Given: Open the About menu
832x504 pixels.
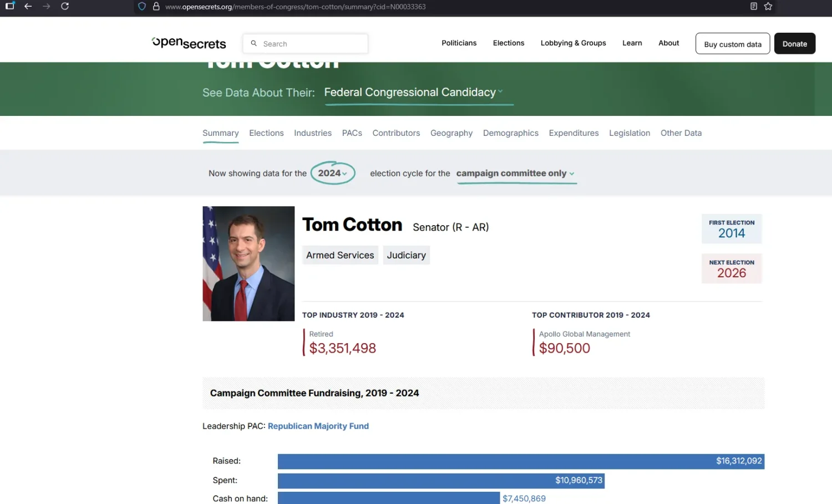Looking at the screenshot, I should 669,43.
